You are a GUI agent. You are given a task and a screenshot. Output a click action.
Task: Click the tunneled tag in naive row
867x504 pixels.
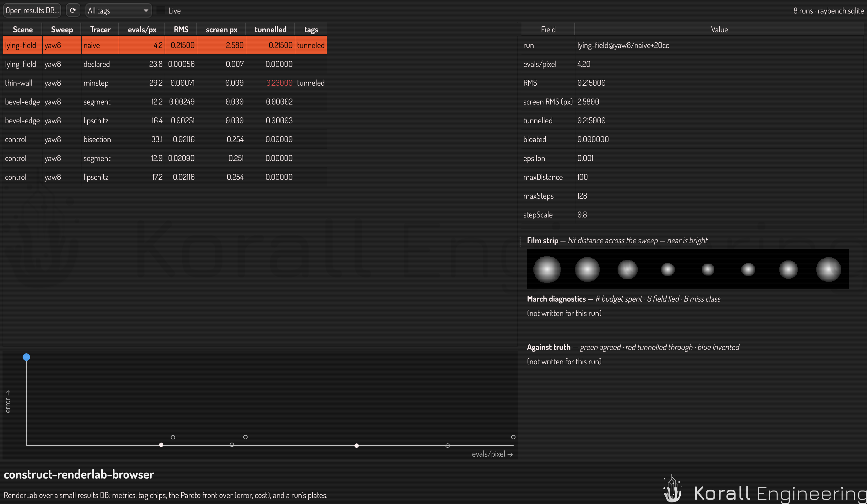[x=311, y=45]
